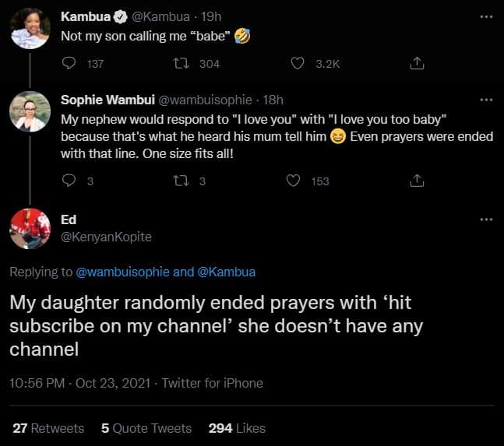View the 5 Quote Tweets
This screenshot has height=446, width=504.
(146, 428)
